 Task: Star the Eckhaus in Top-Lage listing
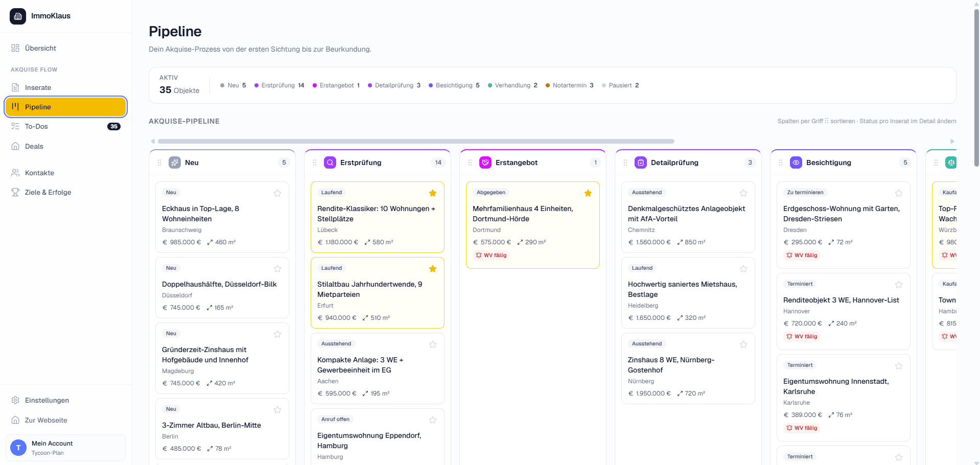click(277, 193)
